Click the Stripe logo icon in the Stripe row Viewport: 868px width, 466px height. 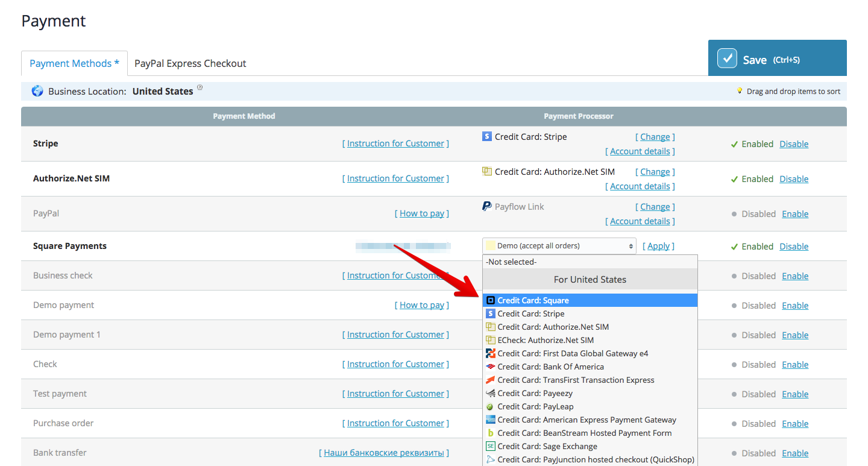tap(487, 136)
